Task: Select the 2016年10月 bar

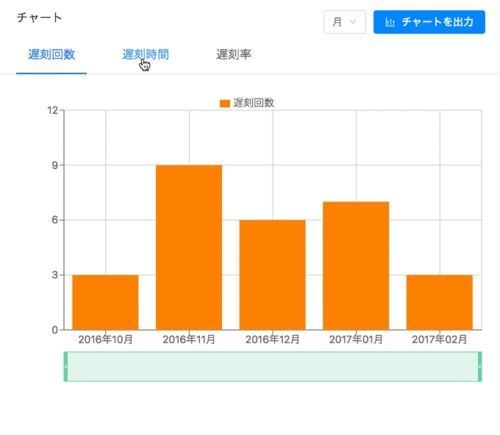Action: tap(105, 302)
